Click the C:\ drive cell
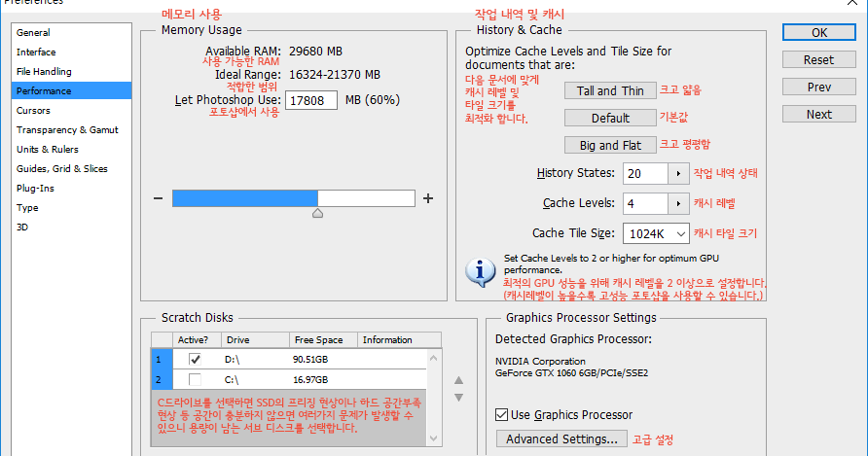This screenshot has height=456, width=868. tap(232, 380)
